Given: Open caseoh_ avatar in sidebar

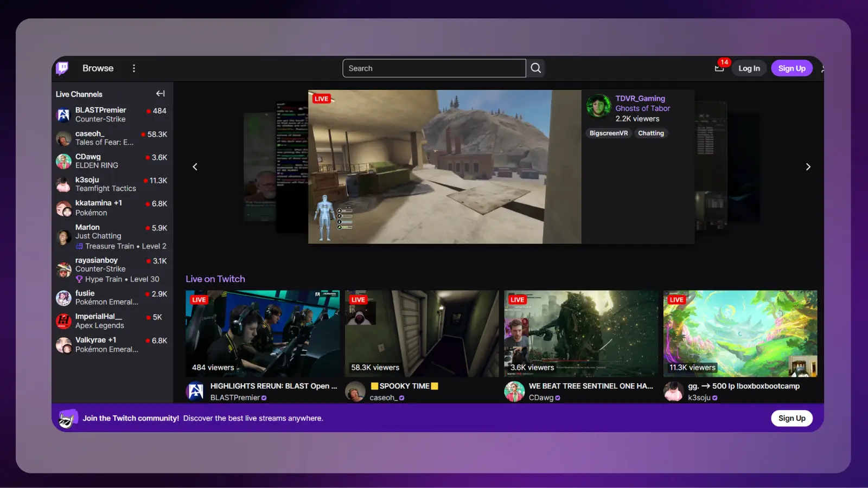Looking at the screenshot, I should coord(63,138).
